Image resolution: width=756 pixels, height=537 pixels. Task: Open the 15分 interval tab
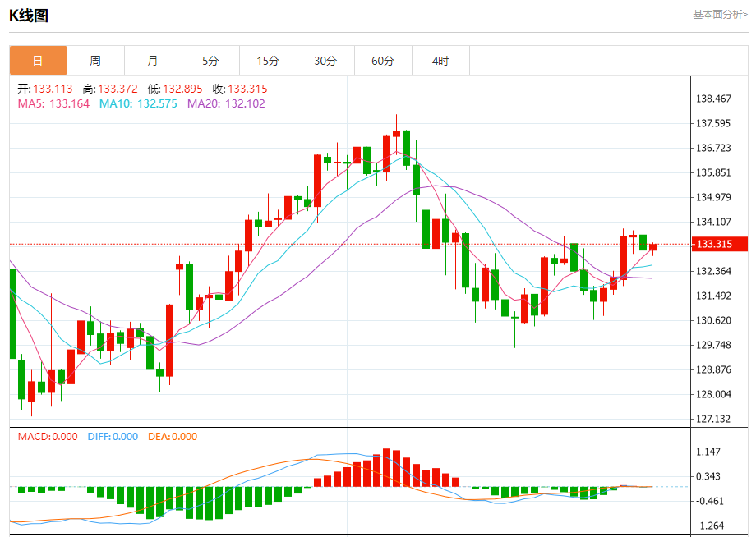268,61
